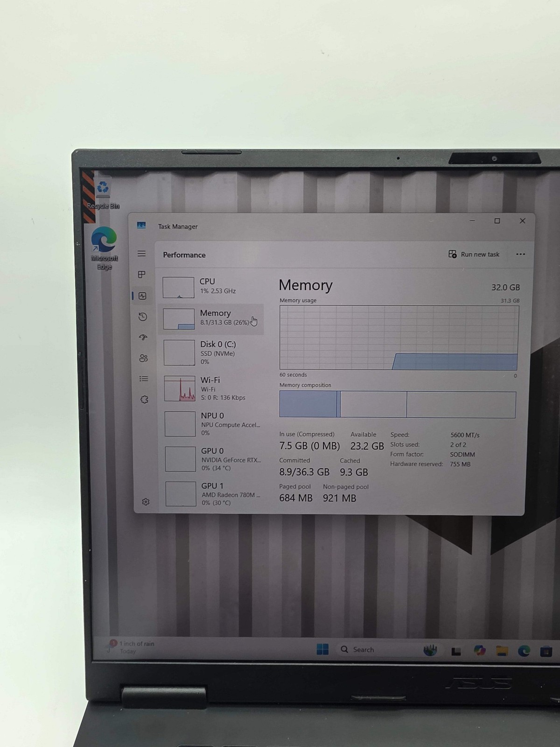Click the Speed value 5600 MT/s
This screenshot has width=560, height=747.
[x=465, y=435]
